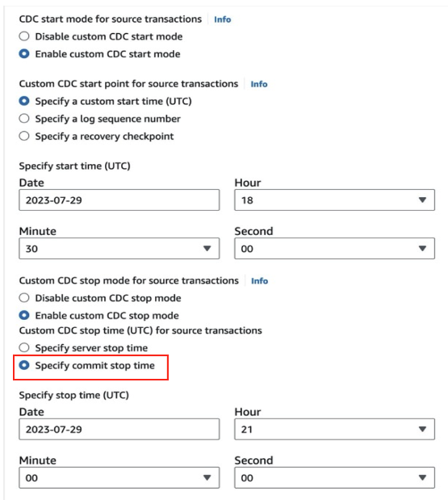Open Info link for Custom CDC start point
The image size is (448, 500).
[259, 84]
